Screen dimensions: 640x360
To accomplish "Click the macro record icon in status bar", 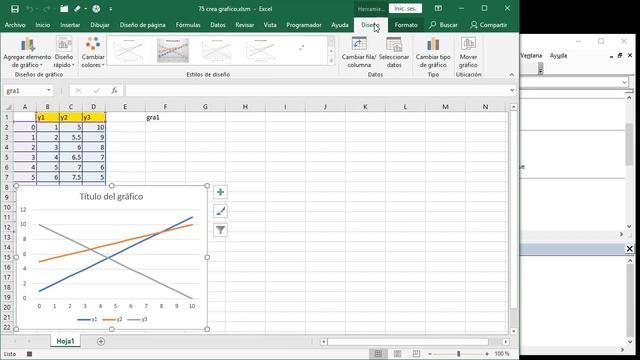I will (29, 354).
